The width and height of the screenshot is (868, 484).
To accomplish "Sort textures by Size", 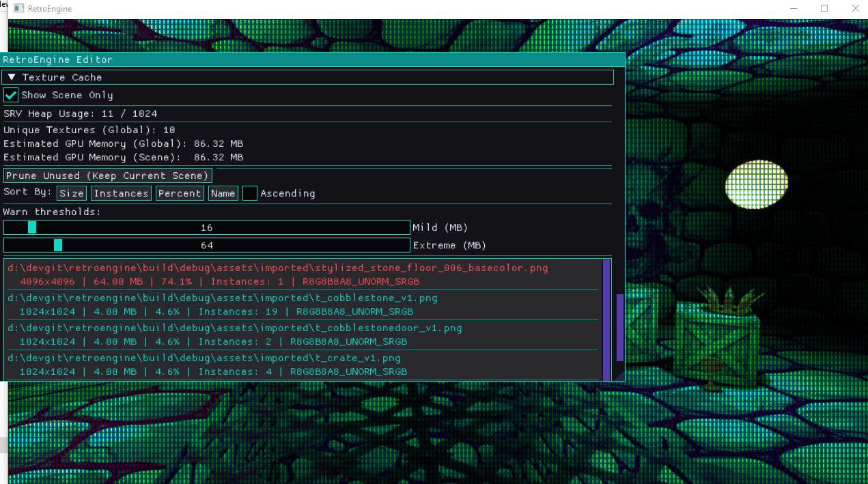I will click(71, 193).
